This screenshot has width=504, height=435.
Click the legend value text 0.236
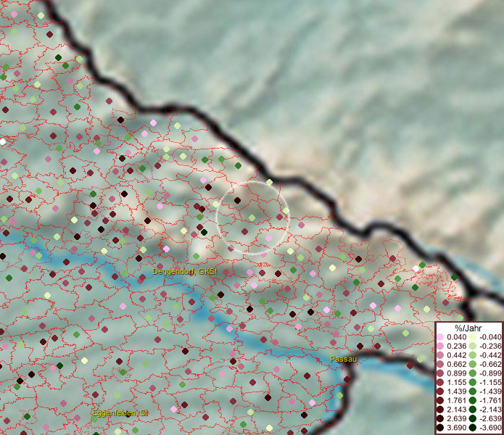tap(457, 346)
